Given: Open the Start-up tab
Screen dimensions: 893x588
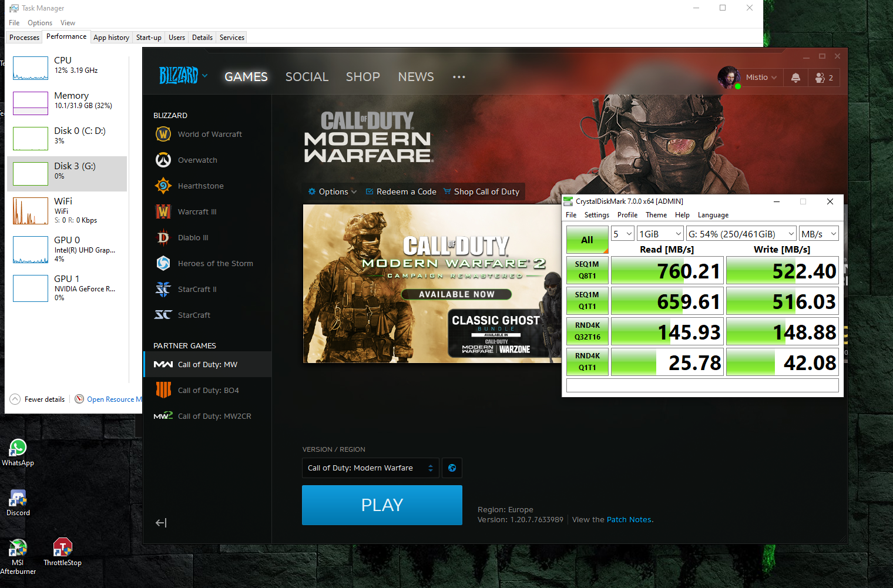Looking at the screenshot, I should click(x=149, y=37).
